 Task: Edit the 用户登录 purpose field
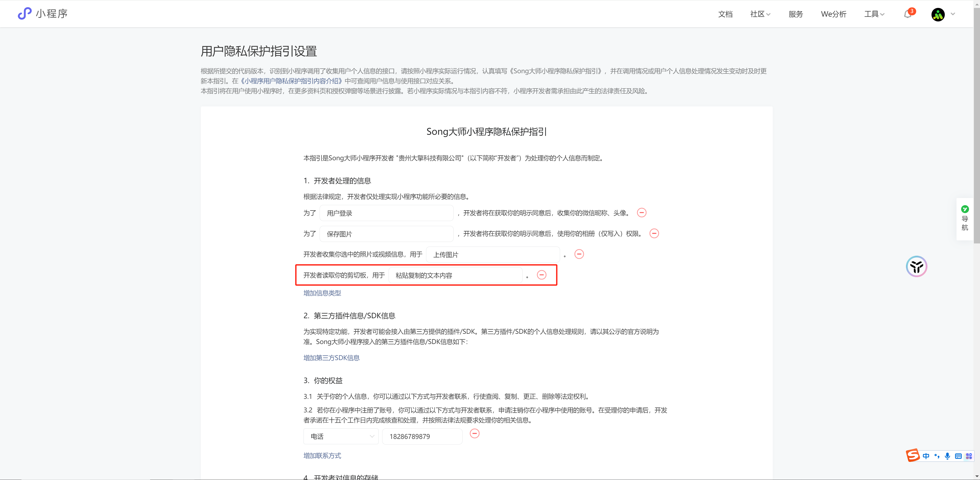[x=386, y=213]
